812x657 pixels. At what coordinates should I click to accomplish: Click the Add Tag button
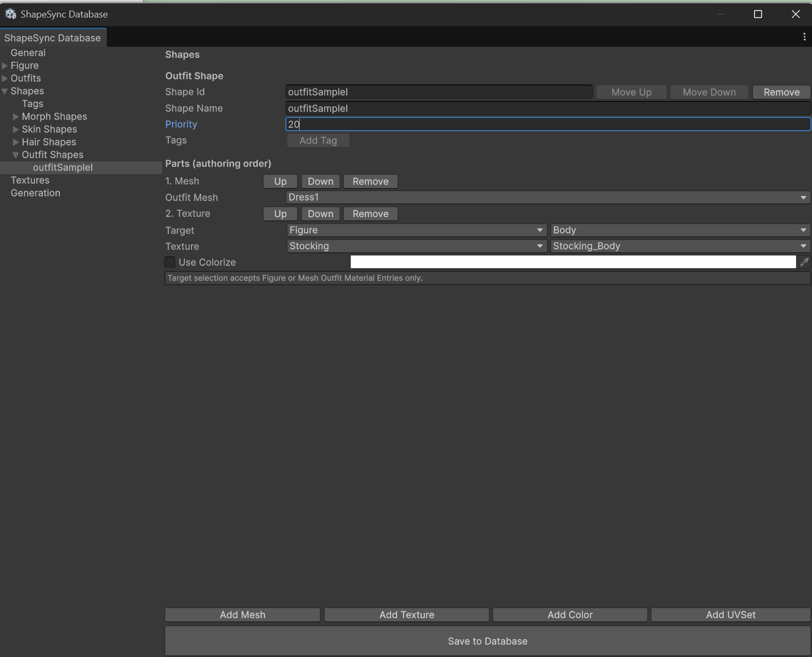point(318,140)
